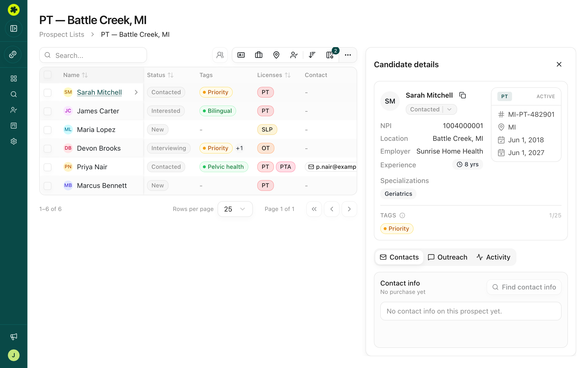Image resolution: width=588 pixels, height=368 pixels.
Task: Open the megaphone announcements icon in sidebar
Action: click(x=14, y=337)
